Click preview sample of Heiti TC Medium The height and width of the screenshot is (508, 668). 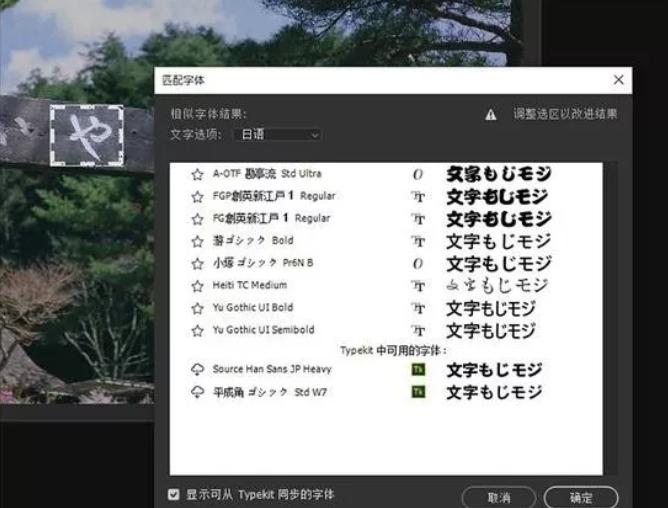coord(497,286)
